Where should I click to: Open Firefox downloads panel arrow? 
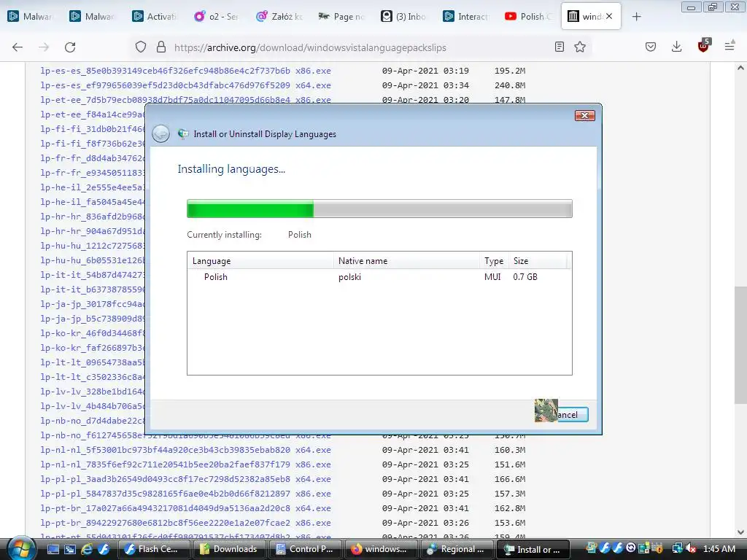676,47
